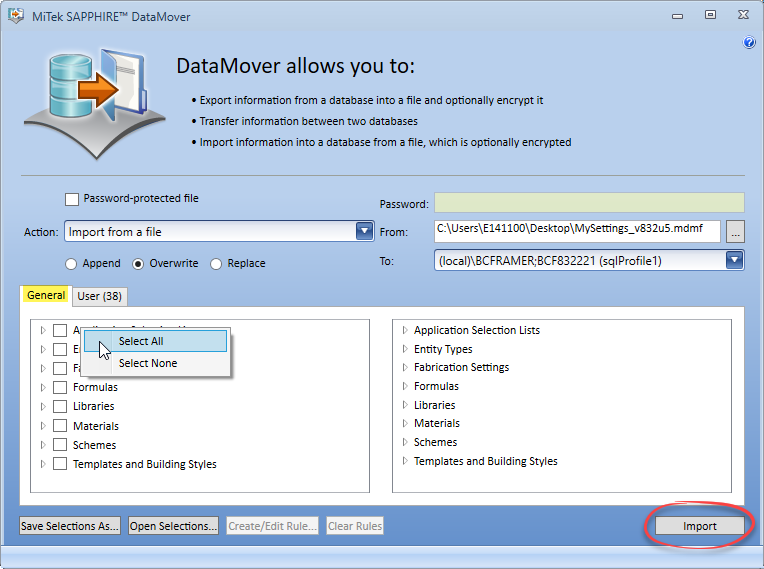The height and width of the screenshot is (569, 764).
Task: Switch to the User (38) tab
Action: 99,296
